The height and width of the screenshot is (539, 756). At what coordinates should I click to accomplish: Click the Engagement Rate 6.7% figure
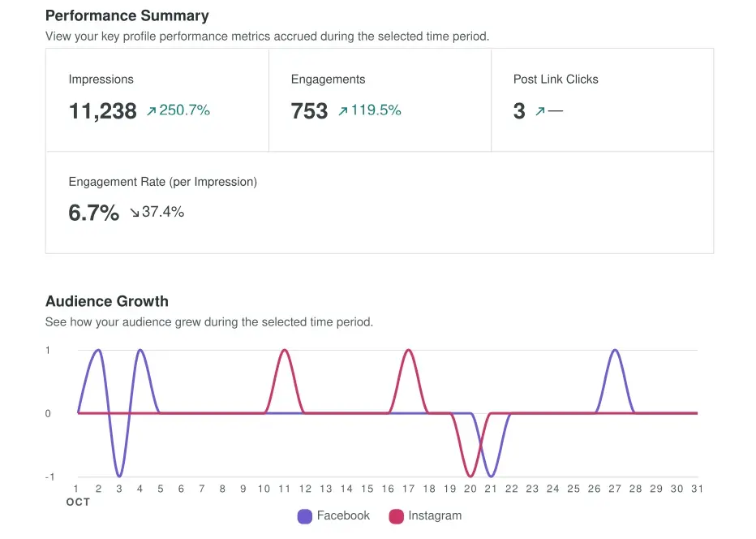[93, 213]
